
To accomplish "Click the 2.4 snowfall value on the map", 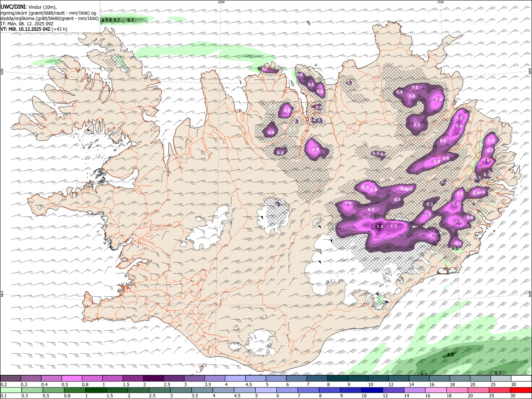I will pos(379,227).
